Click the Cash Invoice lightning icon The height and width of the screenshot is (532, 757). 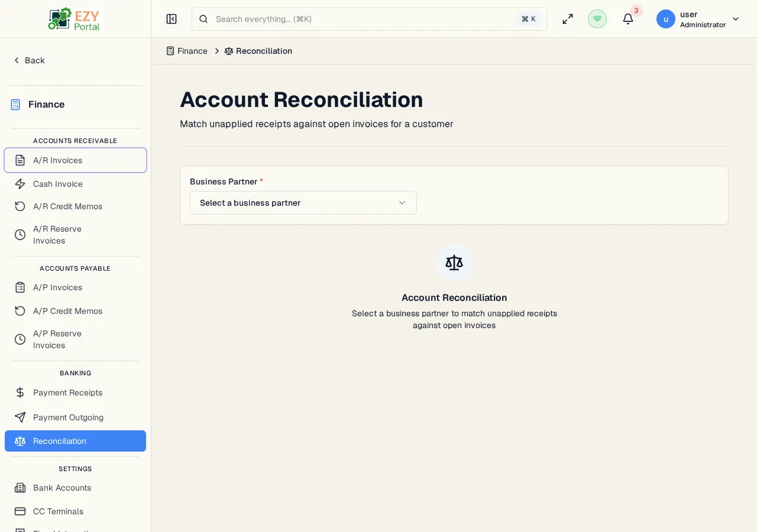(x=20, y=184)
